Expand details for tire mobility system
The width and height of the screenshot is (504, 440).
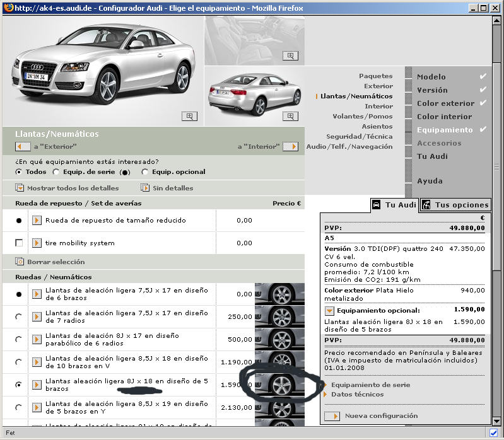tap(37, 243)
